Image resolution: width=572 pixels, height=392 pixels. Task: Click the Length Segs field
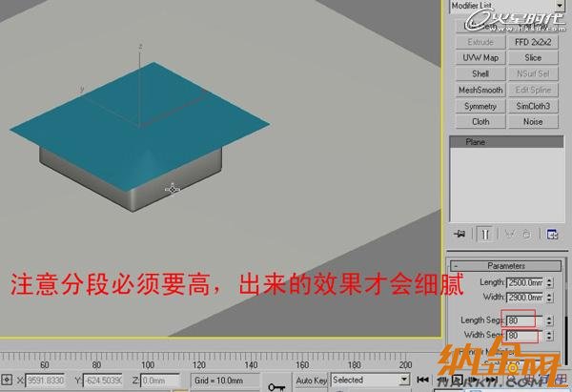(x=524, y=320)
